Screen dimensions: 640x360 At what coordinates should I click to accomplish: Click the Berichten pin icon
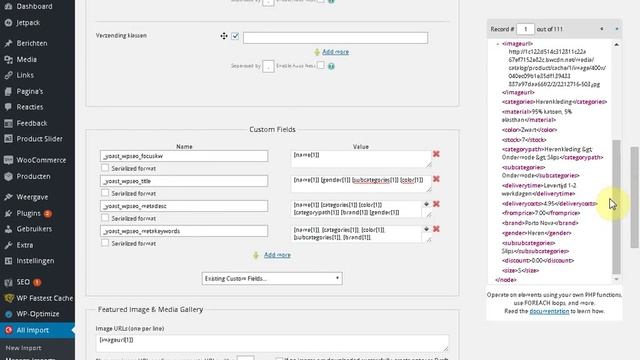tap(8, 43)
